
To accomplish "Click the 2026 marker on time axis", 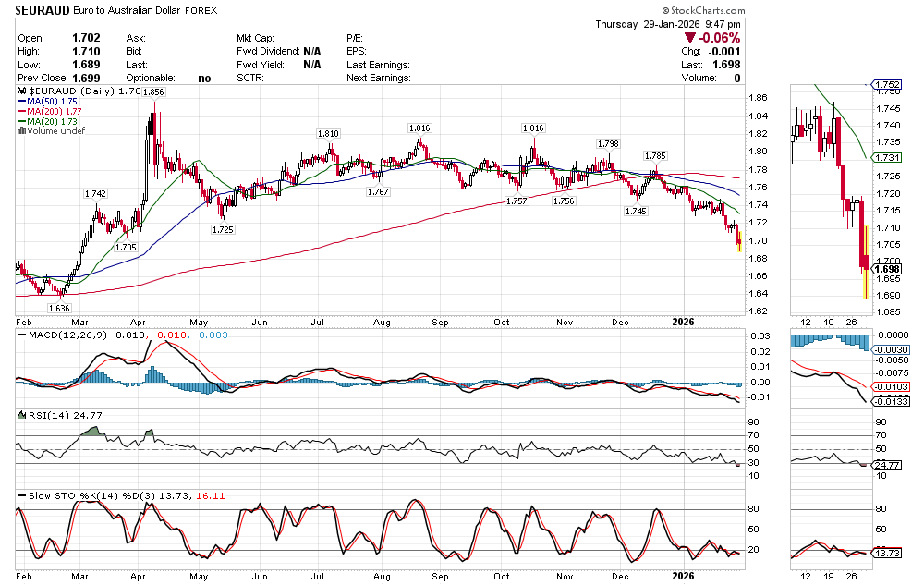I will (x=682, y=321).
